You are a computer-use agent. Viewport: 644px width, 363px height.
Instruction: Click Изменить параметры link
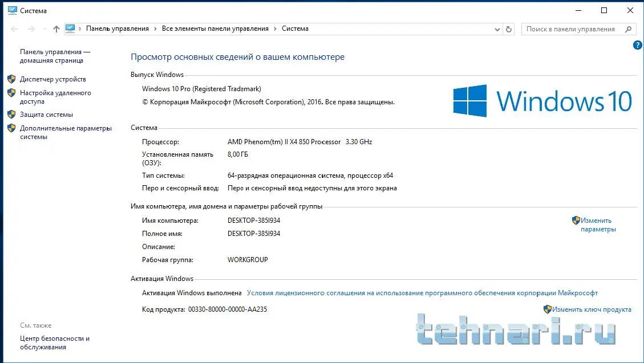pyautogui.click(x=598, y=225)
